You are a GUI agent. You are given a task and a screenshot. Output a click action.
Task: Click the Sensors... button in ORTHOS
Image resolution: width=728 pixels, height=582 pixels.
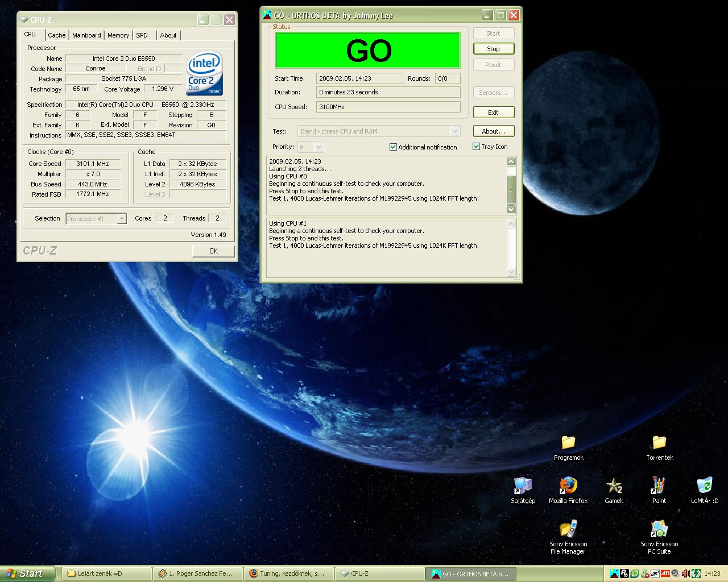493,93
